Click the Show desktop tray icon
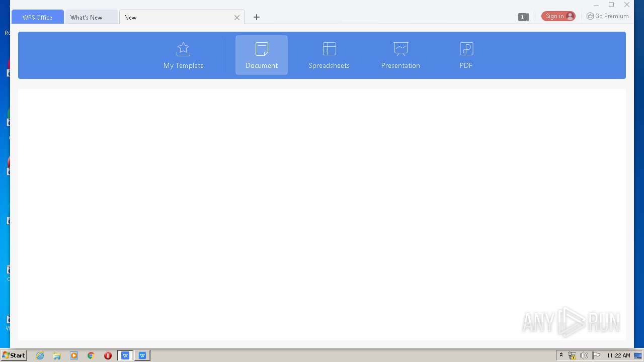 638,355
